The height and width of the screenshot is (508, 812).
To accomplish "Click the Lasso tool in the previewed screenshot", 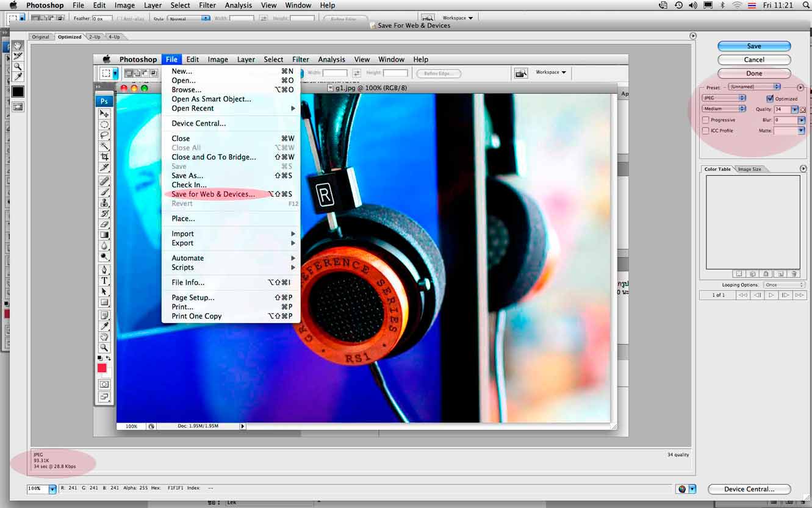I will click(x=104, y=135).
